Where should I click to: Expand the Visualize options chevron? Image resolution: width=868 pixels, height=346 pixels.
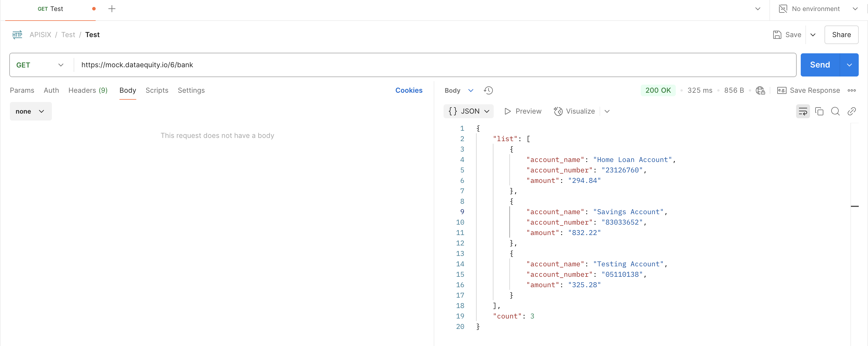pos(607,111)
